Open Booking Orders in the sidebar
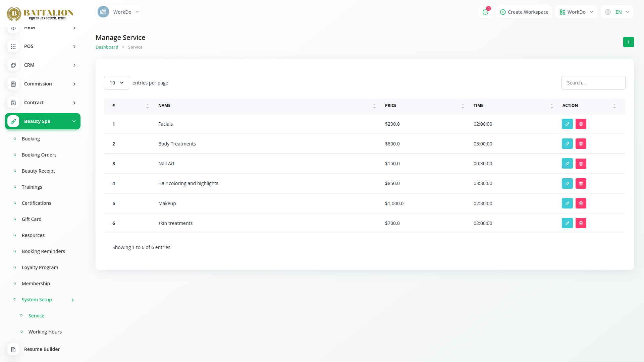Viewport: 644px width, 362px height. tap(39, 155)
